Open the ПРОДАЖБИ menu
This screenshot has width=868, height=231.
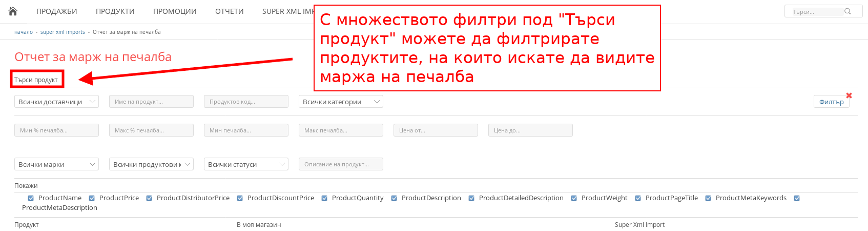click(x=57, y=11)
